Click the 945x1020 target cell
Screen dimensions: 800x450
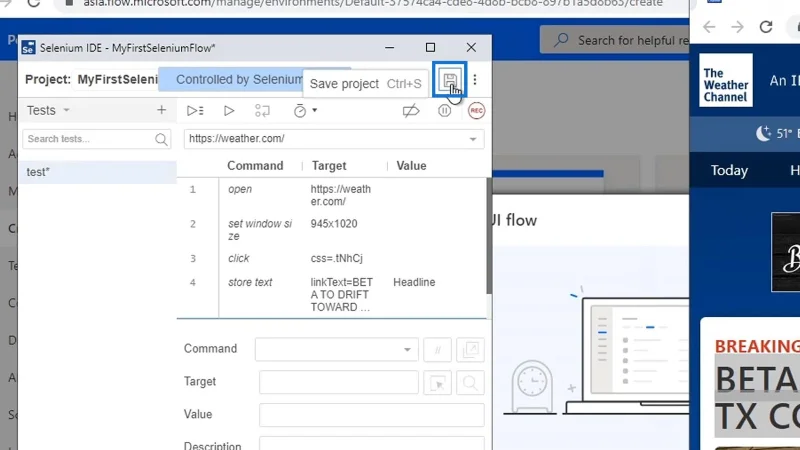click(334, 223)
